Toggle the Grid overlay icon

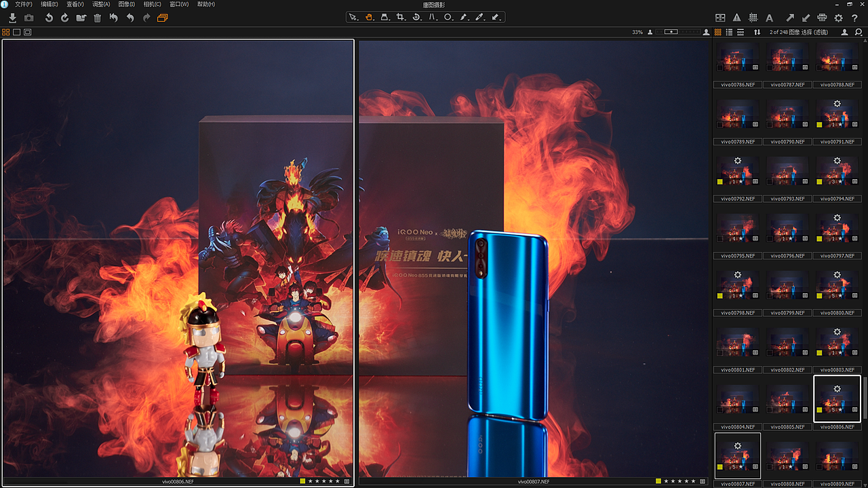tap(753, 18)
